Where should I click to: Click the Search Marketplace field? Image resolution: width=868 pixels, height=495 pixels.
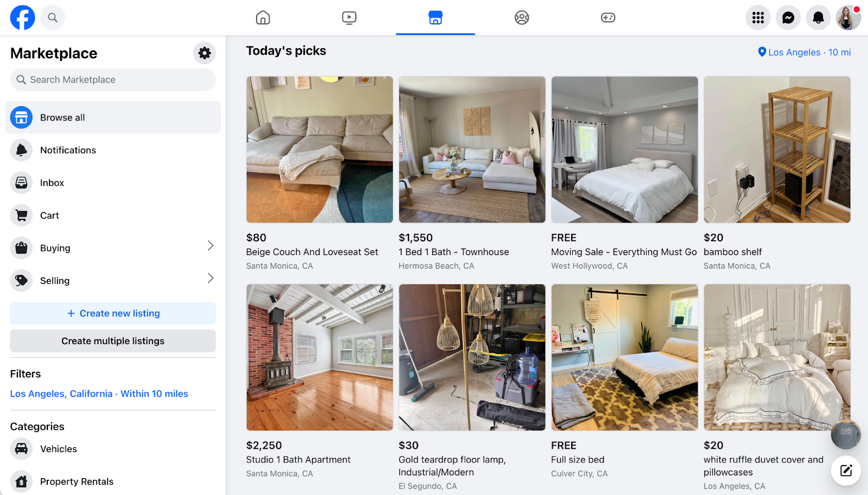[x=113, y=80]
